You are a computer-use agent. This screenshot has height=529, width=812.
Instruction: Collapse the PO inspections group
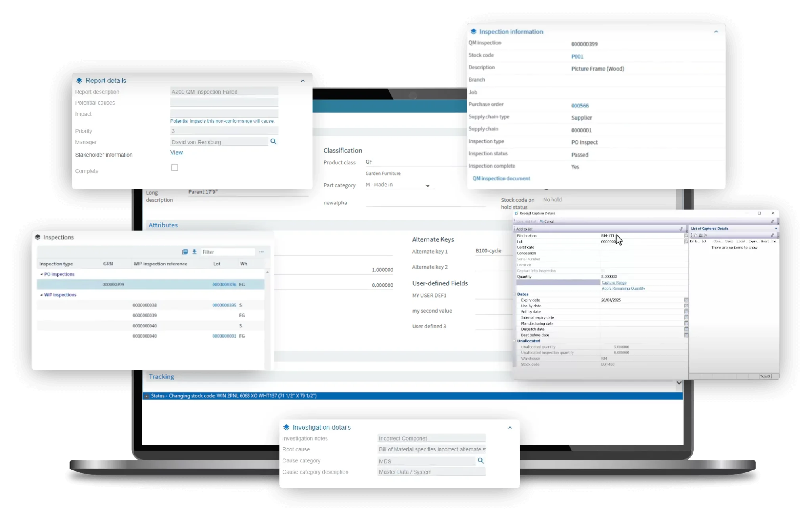click(x=42, y=274)
